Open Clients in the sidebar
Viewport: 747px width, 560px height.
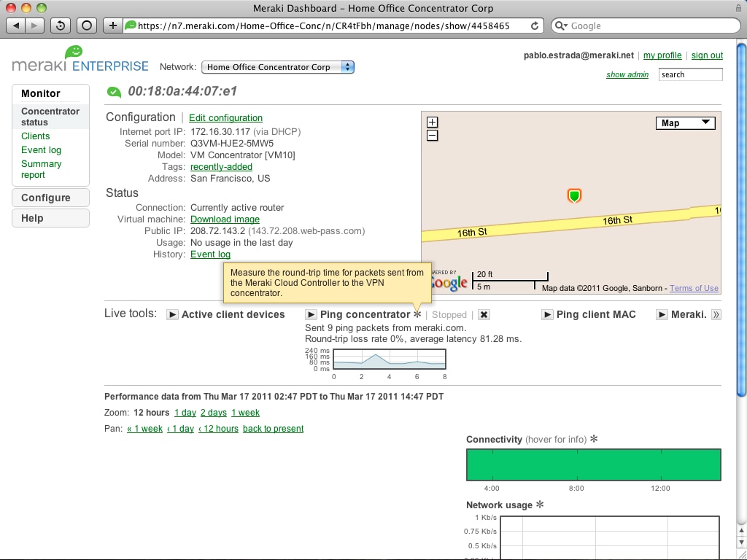[x=35, y=136]
